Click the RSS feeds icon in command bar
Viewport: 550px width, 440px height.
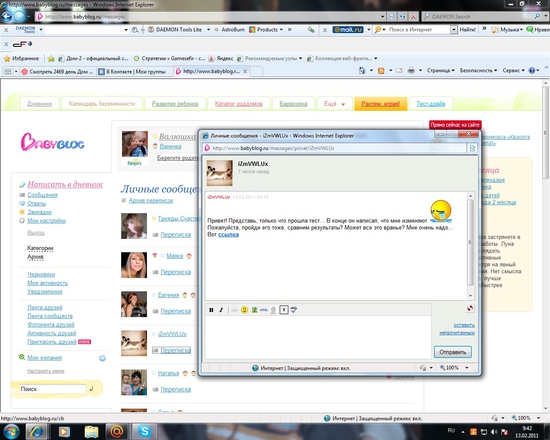tap(381, 71)
